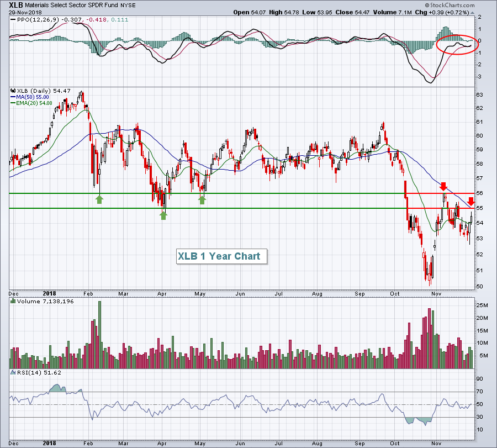Screen dimensions: 497x448
Task: Click the Sep label under the RSI panel
Action: (359, 443)
